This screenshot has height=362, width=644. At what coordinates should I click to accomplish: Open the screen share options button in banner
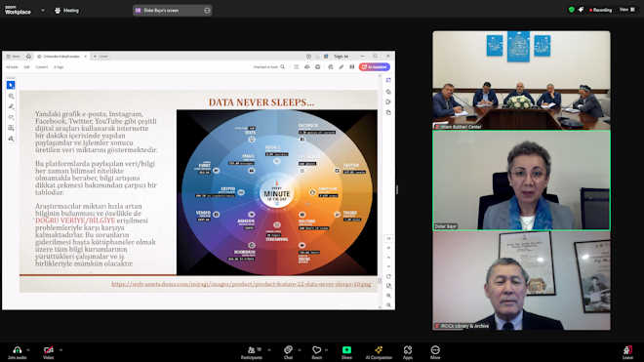tap(207, 11)
